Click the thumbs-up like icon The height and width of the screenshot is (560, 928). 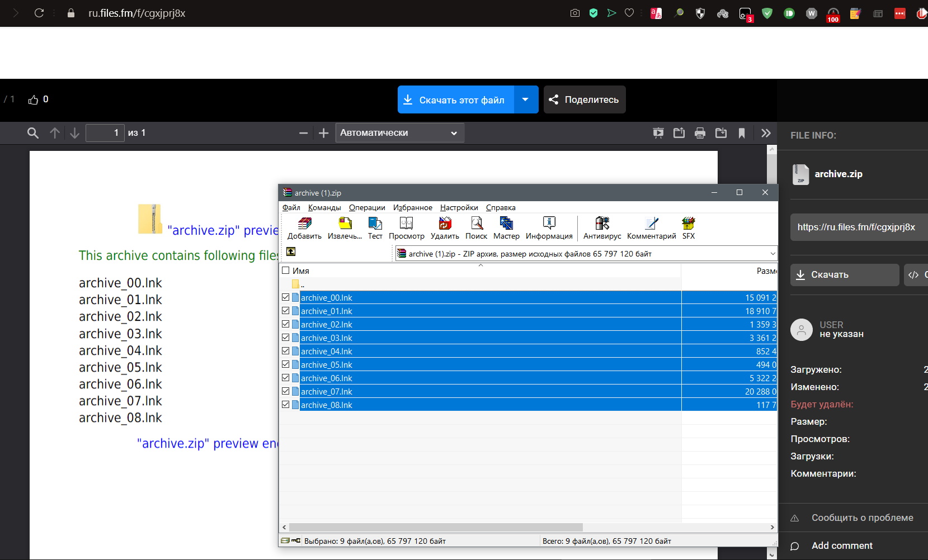pyautogui.click(x=34, y=99)
